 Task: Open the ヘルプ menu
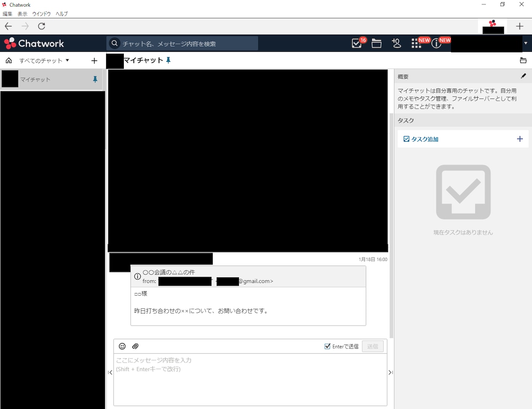click(x=61, y=14)
